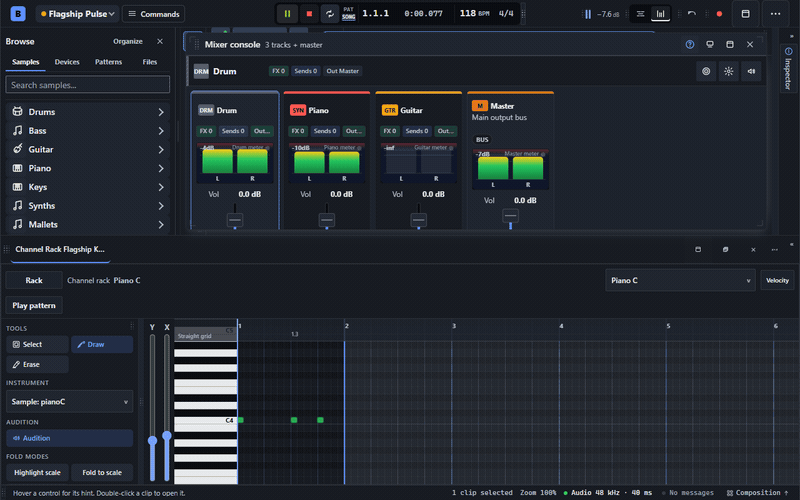This screenshot has height=500, width=800.
Task: Click the 118 BPM tempo display
Action: 474,13
